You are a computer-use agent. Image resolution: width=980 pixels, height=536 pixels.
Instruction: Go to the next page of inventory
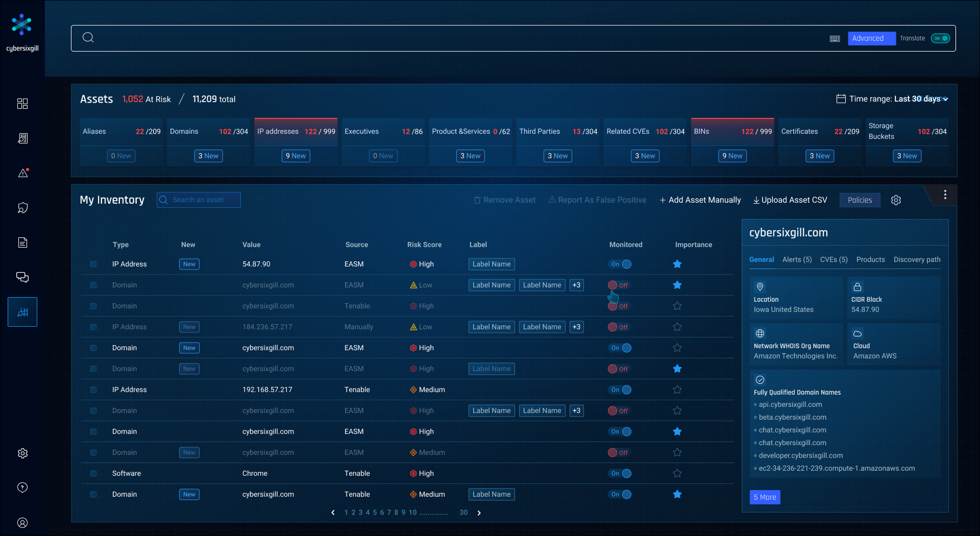[479, 513]
